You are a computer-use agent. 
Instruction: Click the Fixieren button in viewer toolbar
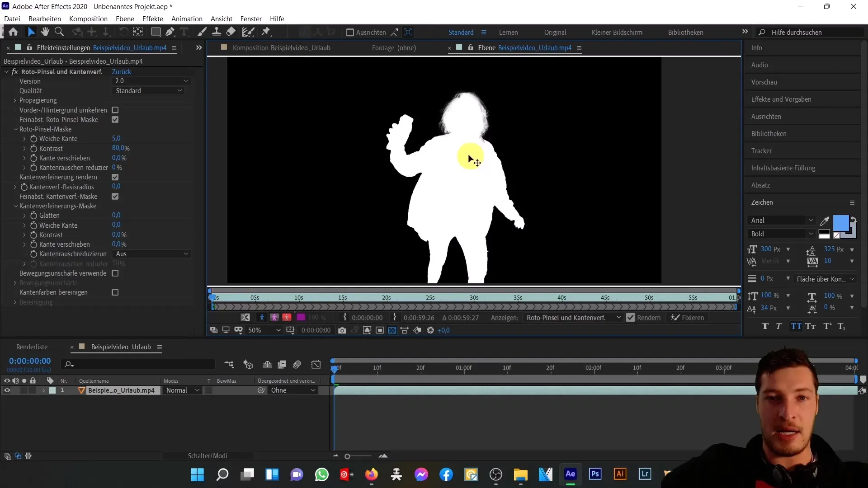pos(688,318)
